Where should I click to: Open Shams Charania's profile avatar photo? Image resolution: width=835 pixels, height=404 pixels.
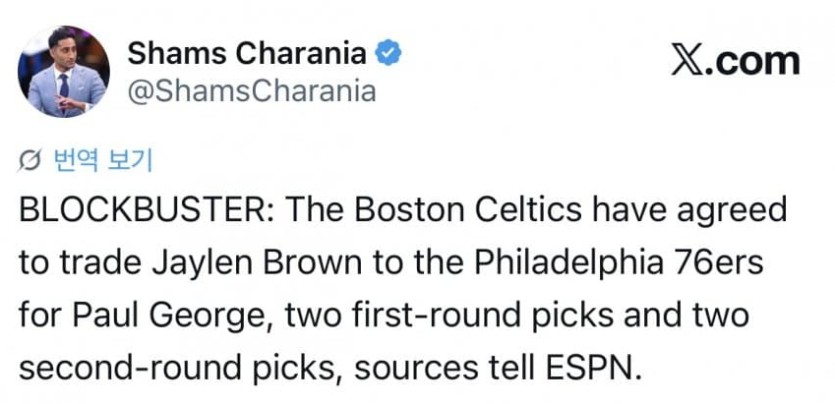(64, 71)
